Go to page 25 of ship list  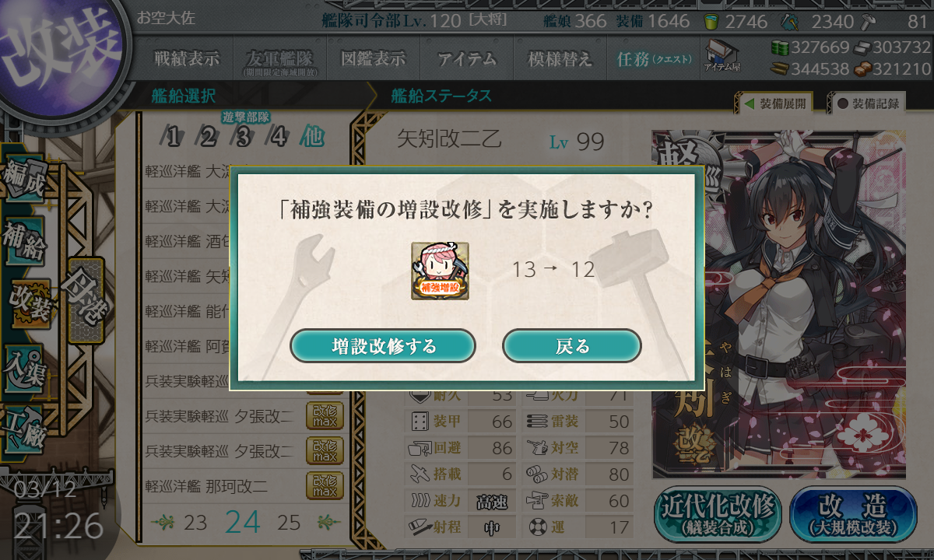tap(289, 522)
